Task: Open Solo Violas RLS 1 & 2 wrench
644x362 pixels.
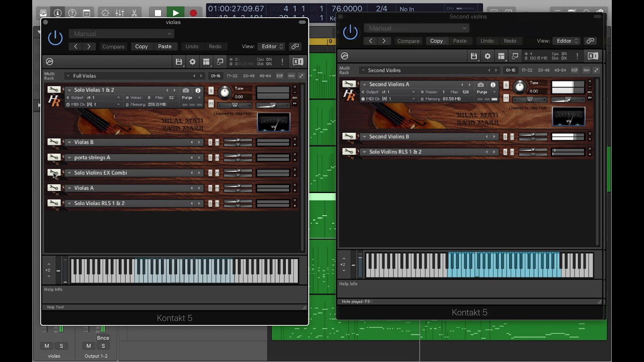Action: [54, 203]
